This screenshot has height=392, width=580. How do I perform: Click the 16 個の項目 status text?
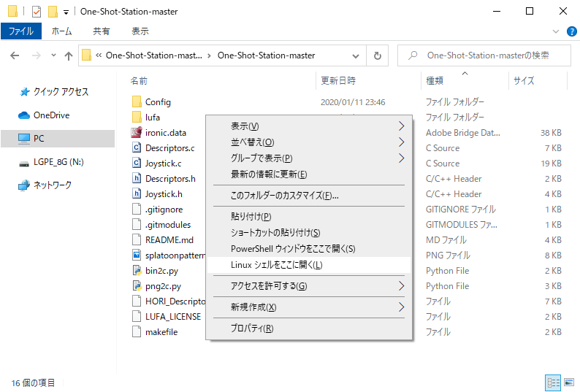pos(33,383)
